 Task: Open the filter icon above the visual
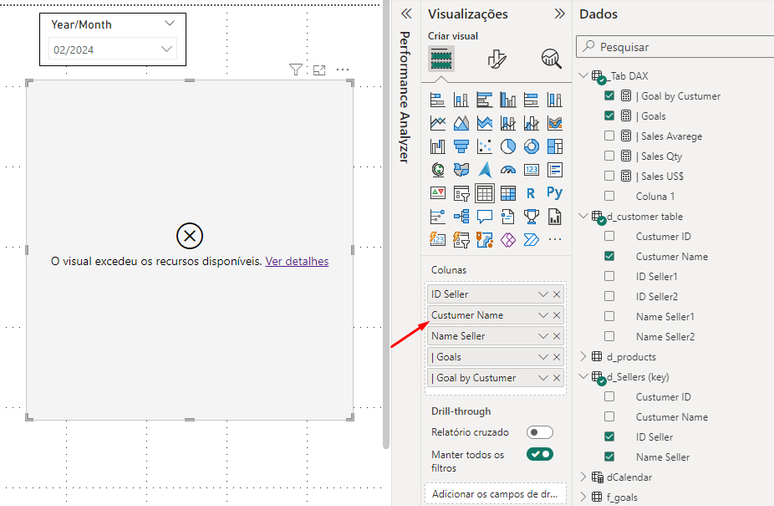point(296,70)
